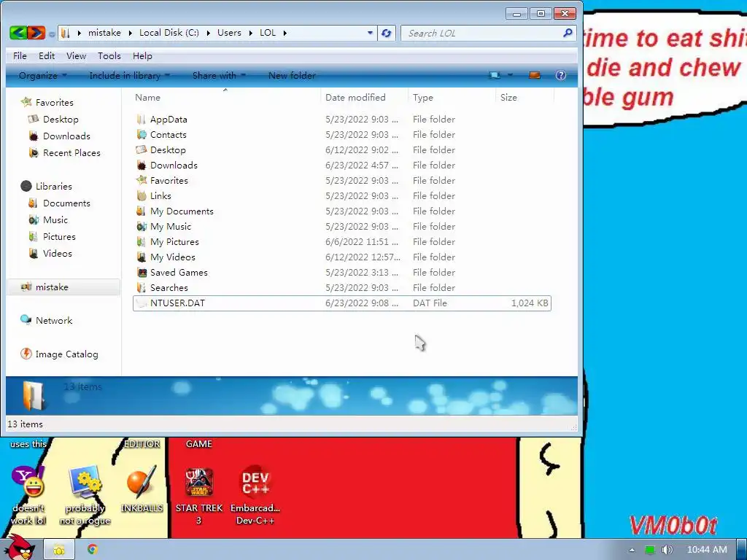The width and height of the screenshot is (747, 560).
Task: Select Users in the address breadcrumb
Action: [x=229, y=33]
